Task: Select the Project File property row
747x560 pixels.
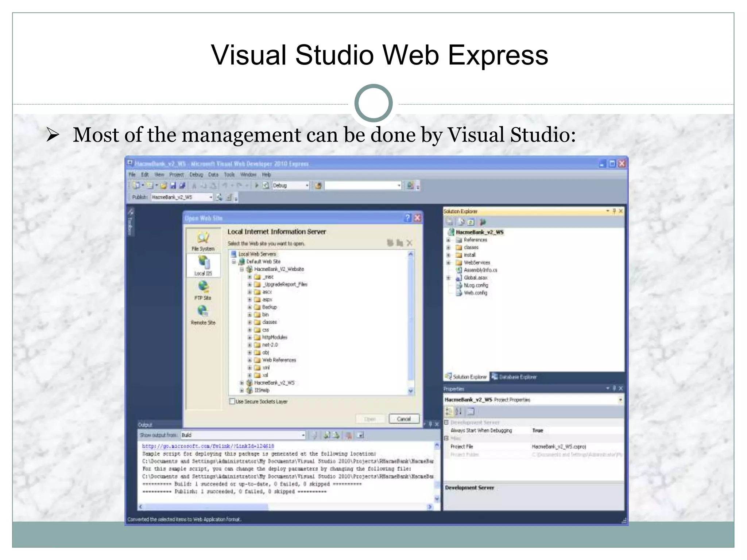Action: coord(533,447)
